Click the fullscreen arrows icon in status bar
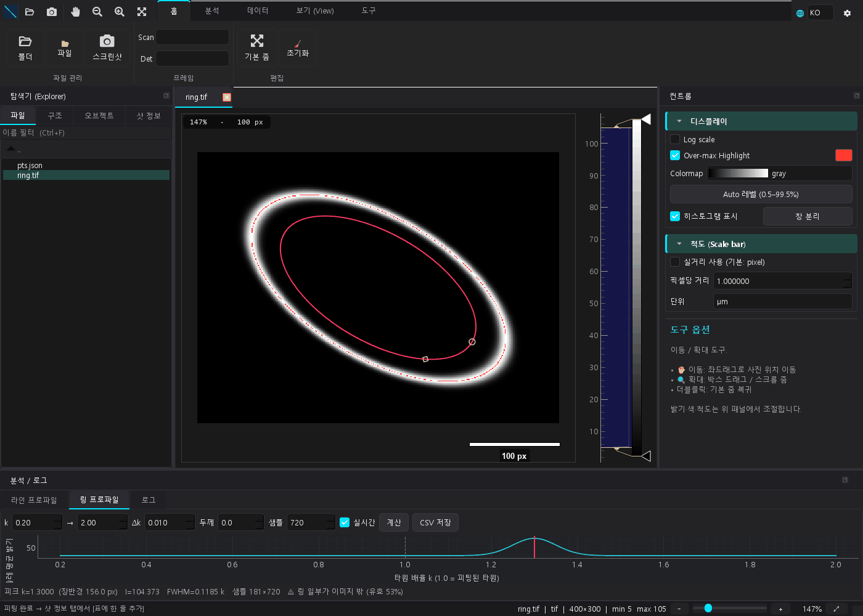Viewport: 863px width, 616px height. 836,609
